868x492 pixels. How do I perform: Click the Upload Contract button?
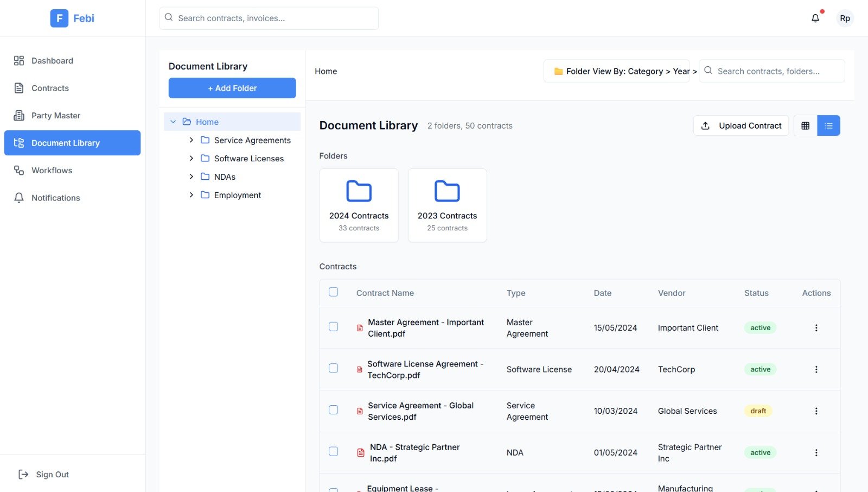[x=741, y=125]
